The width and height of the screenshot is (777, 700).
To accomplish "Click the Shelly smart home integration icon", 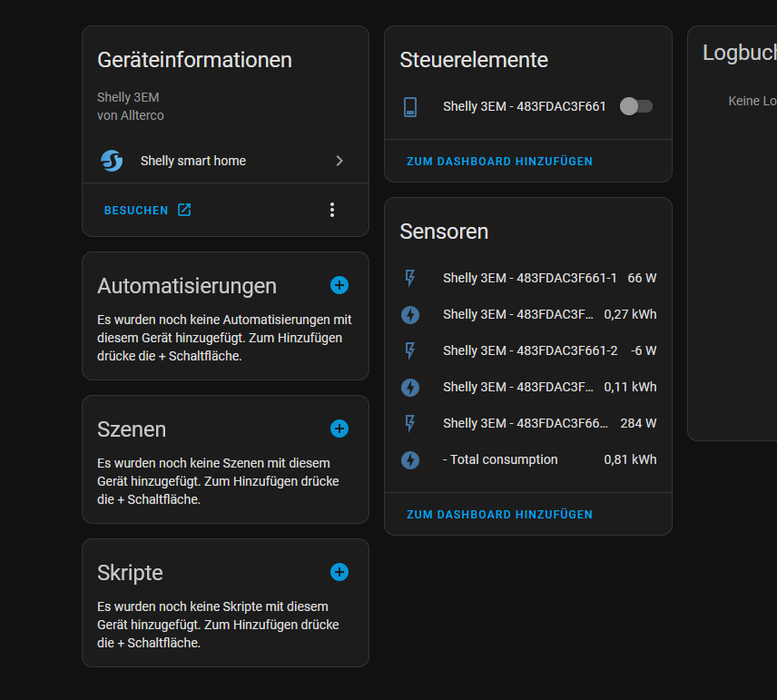I will 111,161.
